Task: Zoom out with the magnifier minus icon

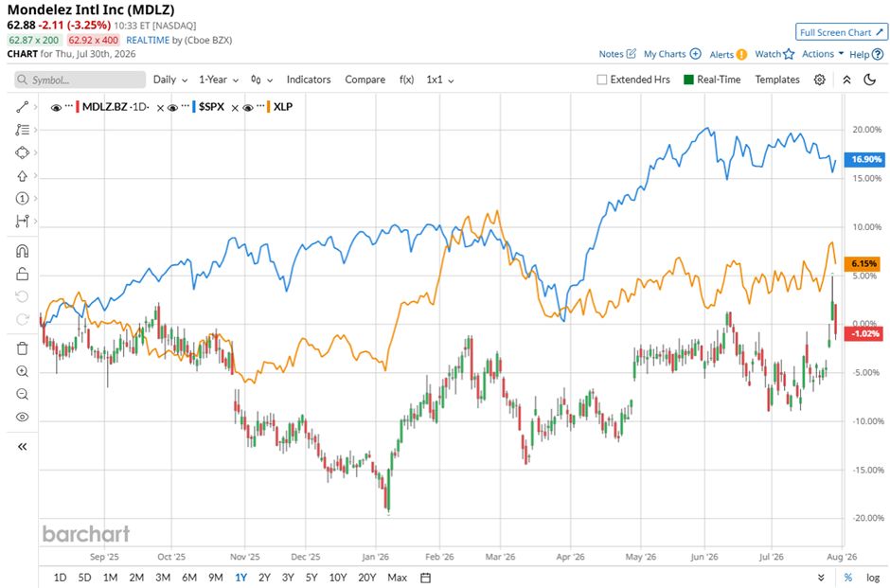Action: click(22, 394)
